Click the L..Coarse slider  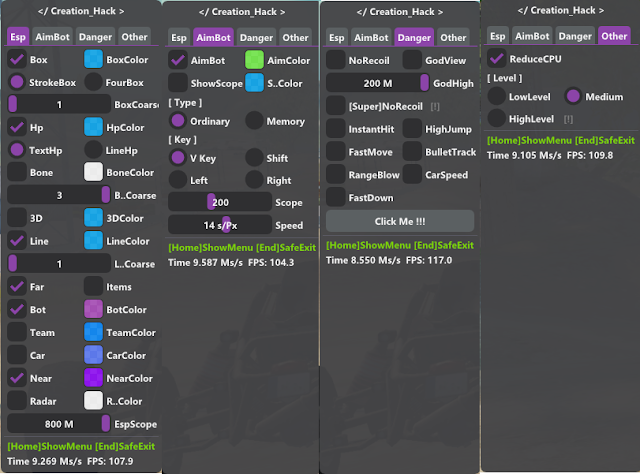[x=59, y=264]
